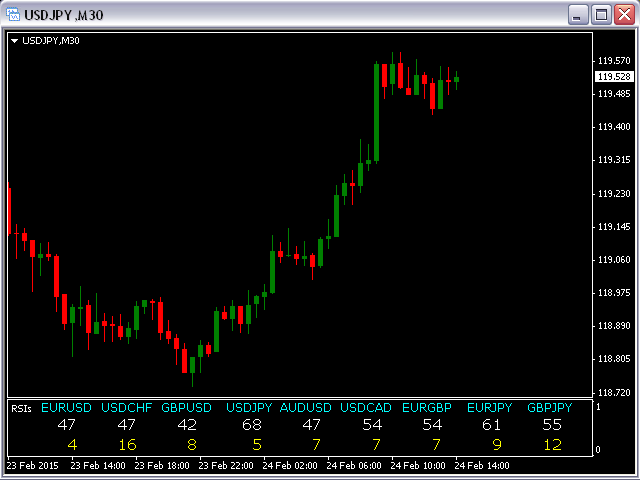Image resolution: width=640 pixels, height=480 pixels.
Task: Click the yellow value 16 under USDCHF
Action: tap(127, 444)
